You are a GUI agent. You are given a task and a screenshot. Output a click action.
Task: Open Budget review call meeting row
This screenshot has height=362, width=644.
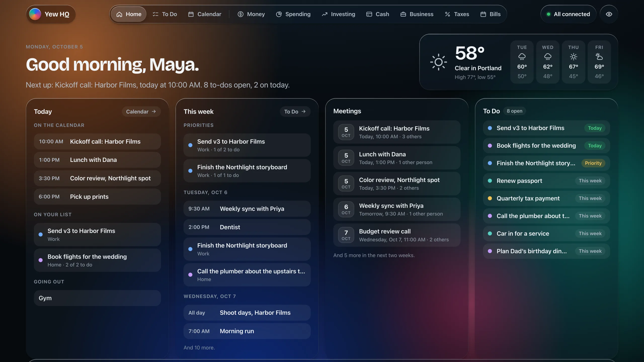pos(397,235)
